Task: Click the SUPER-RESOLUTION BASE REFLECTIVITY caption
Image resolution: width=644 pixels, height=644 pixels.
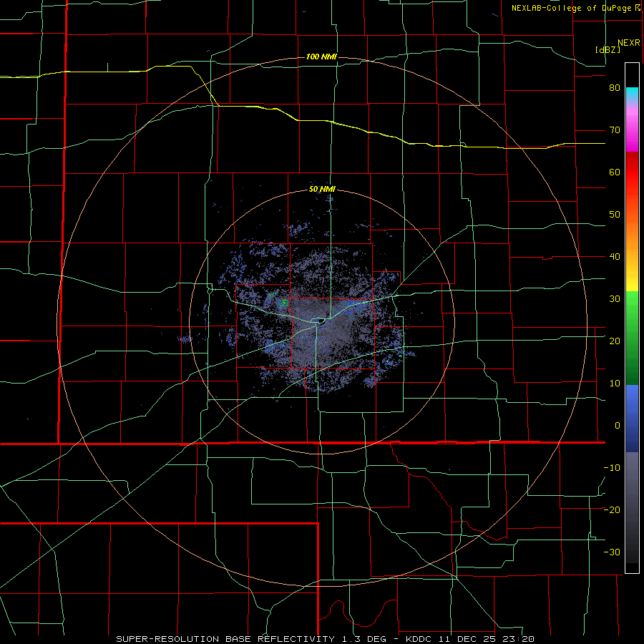Action: [x=225, y=639]
